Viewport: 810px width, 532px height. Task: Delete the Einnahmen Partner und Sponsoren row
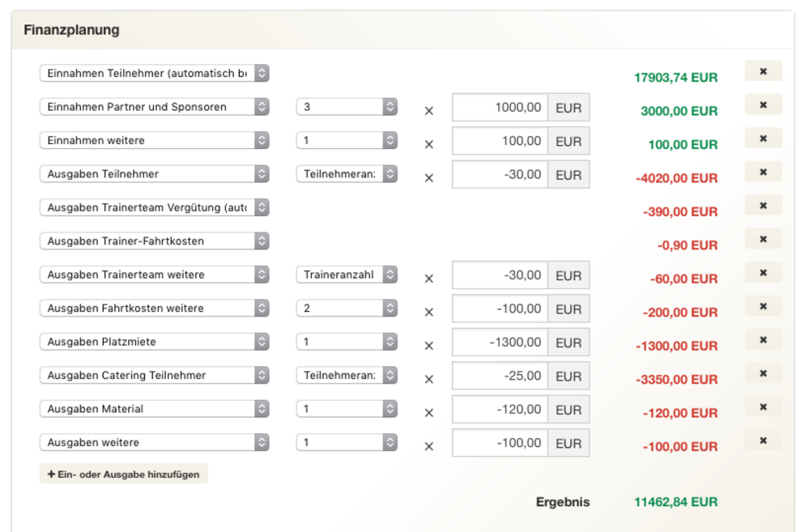click(x=763, y=105)
